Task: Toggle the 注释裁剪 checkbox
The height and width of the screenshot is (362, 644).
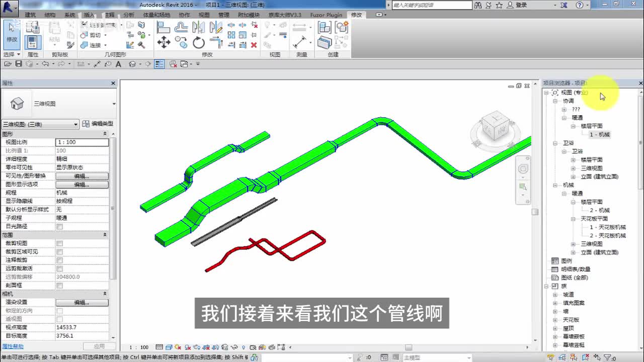Action: [60, 260]
